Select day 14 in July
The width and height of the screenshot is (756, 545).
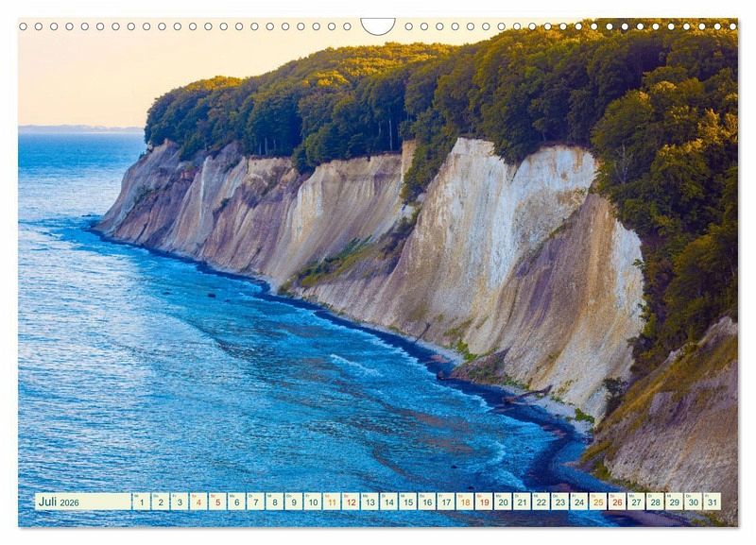tap(388, 502)
